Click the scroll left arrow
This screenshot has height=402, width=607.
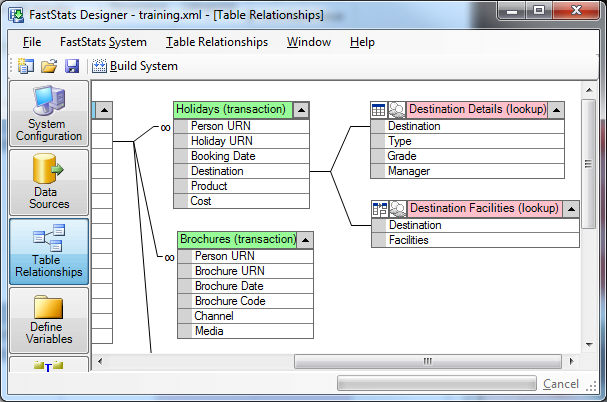(100, 362)
